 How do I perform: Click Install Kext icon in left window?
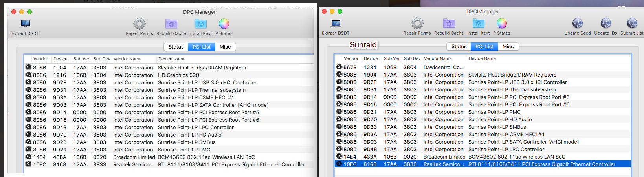pos(200,24)
